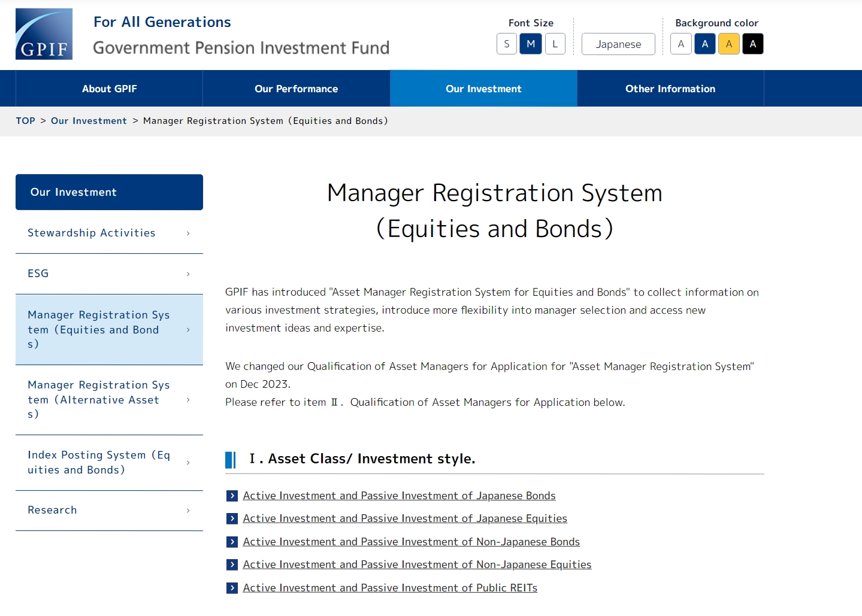This screenshot has width=862, height=616.
Task: Go to TOP in breadcrumb
Action: [26, 121]
